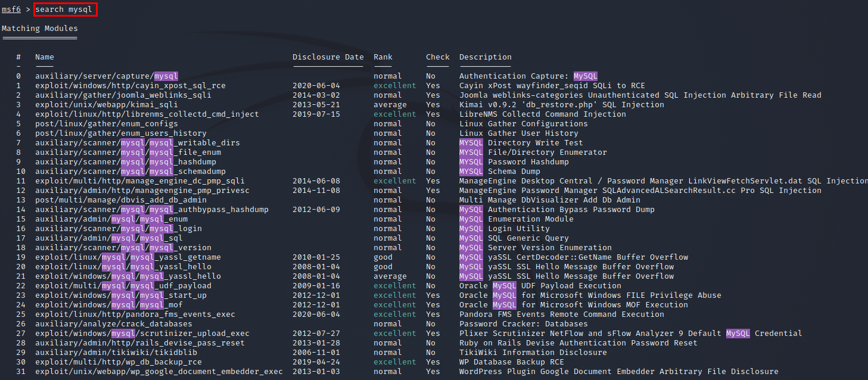Click 'Password Cracker: Databases' description
Screen dimensions: 868x380
[524, 324]
